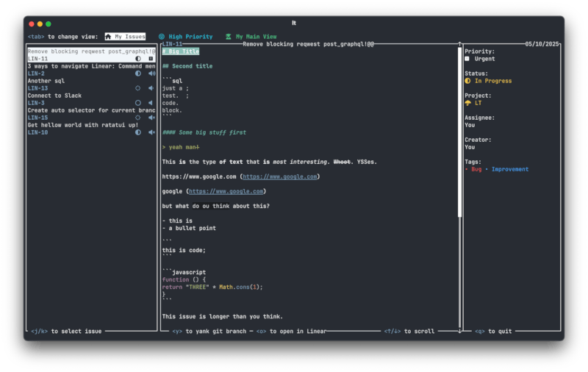Click LIN-3's empty circle status icon
This screenshot has height=372, width=588.
coord(138,103)
